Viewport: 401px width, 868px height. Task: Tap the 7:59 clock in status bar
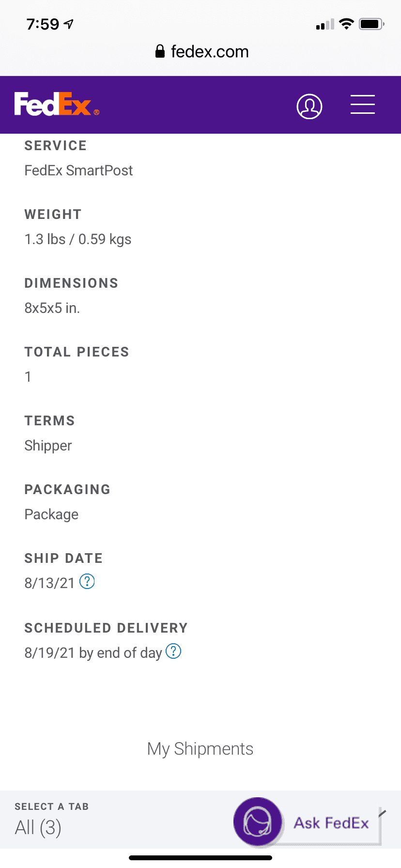coord(43,24)
